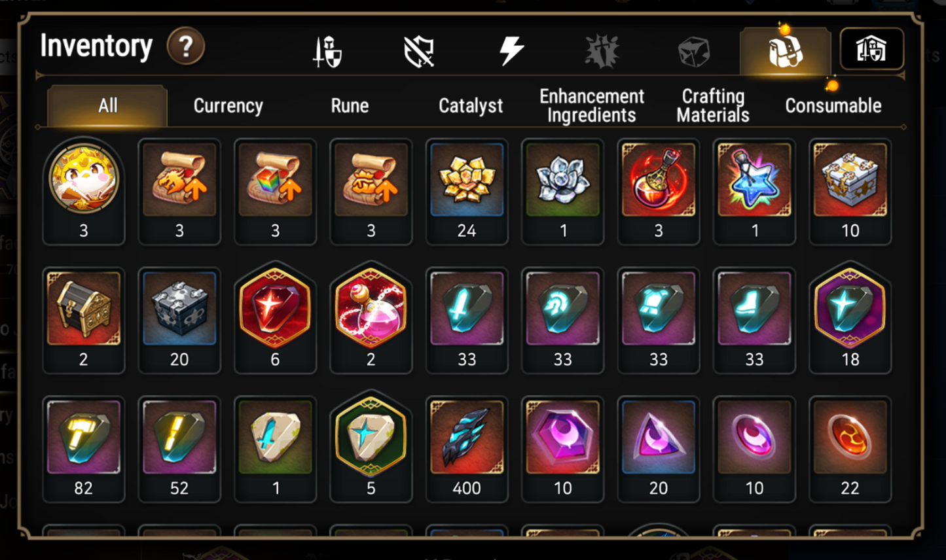946x560 pixels.
Task: Switch to Crafting Materials tab
Action: pyautogui.click(x=713, y=106)
